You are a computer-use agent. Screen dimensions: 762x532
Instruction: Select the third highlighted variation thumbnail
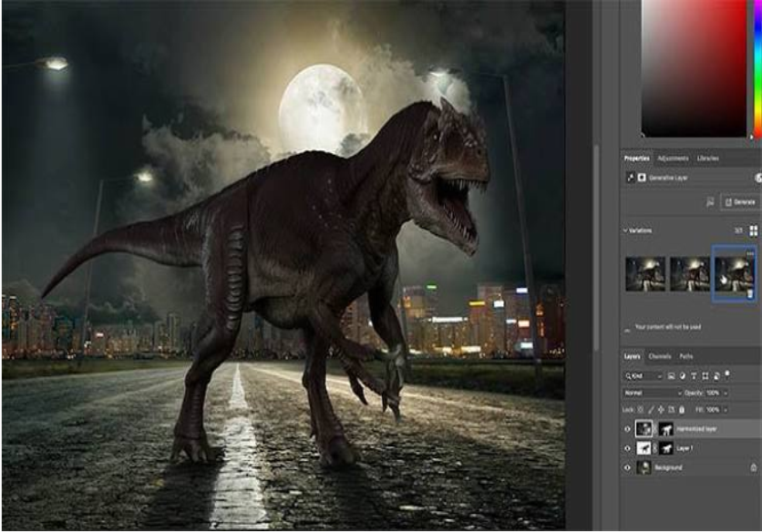(734, 274)
